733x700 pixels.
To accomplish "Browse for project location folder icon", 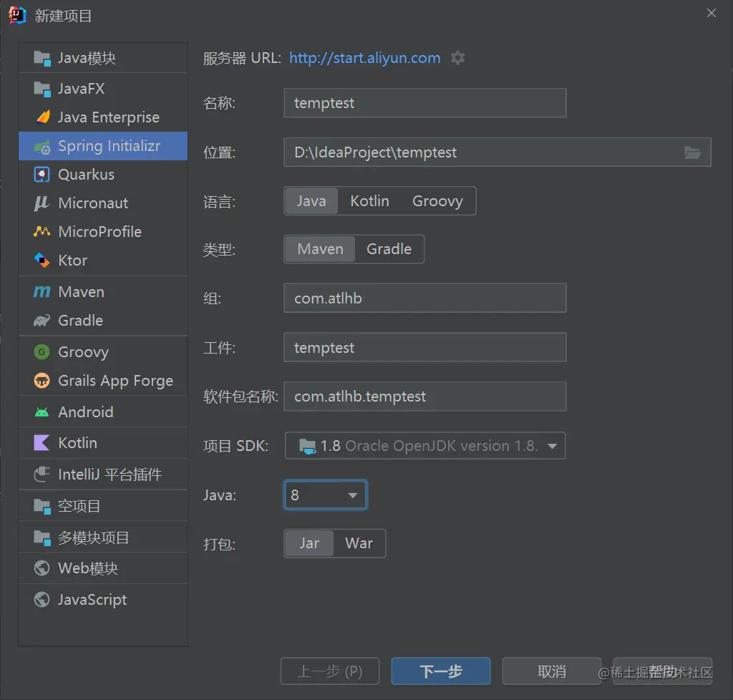I will pyautogui.click(x=692, y=152).
